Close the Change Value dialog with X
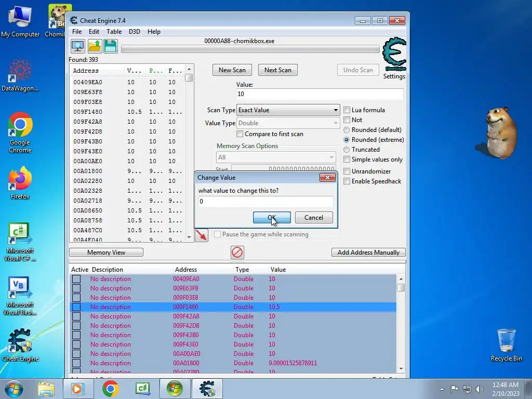The width and height of the screenshot is (532, 399). point(327,178)
